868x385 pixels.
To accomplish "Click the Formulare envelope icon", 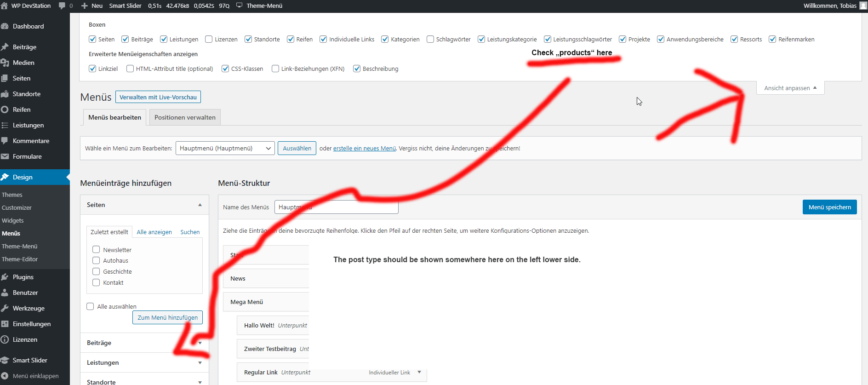I will [x=5, y=156].
